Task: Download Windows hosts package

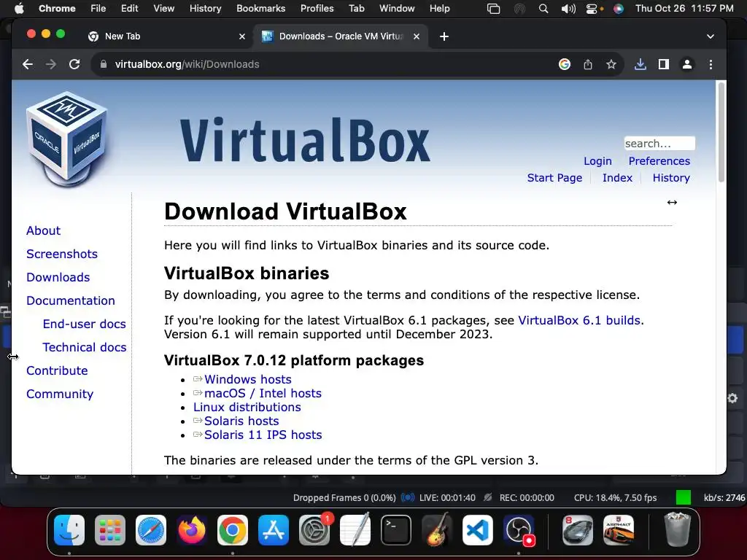Action: (x=248, y=379)
